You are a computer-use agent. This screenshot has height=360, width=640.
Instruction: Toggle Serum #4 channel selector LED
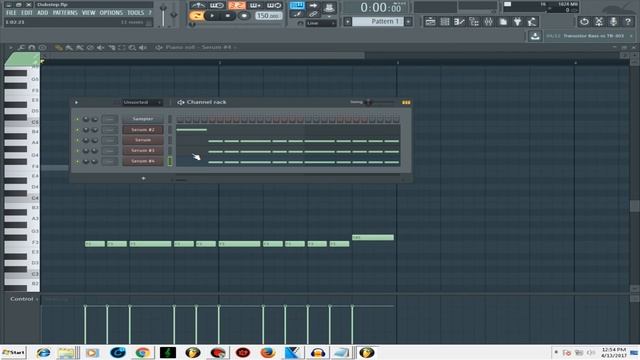tap(170, 161)
